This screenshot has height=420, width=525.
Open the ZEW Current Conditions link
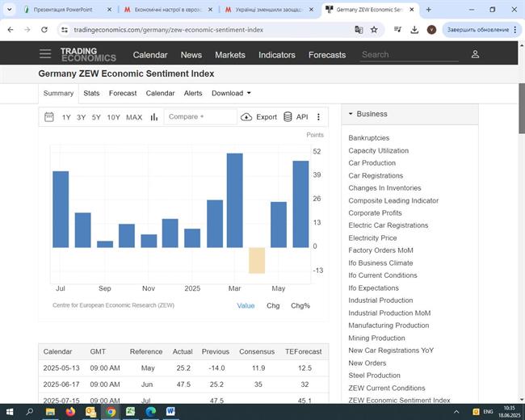[x=386, y=388]
